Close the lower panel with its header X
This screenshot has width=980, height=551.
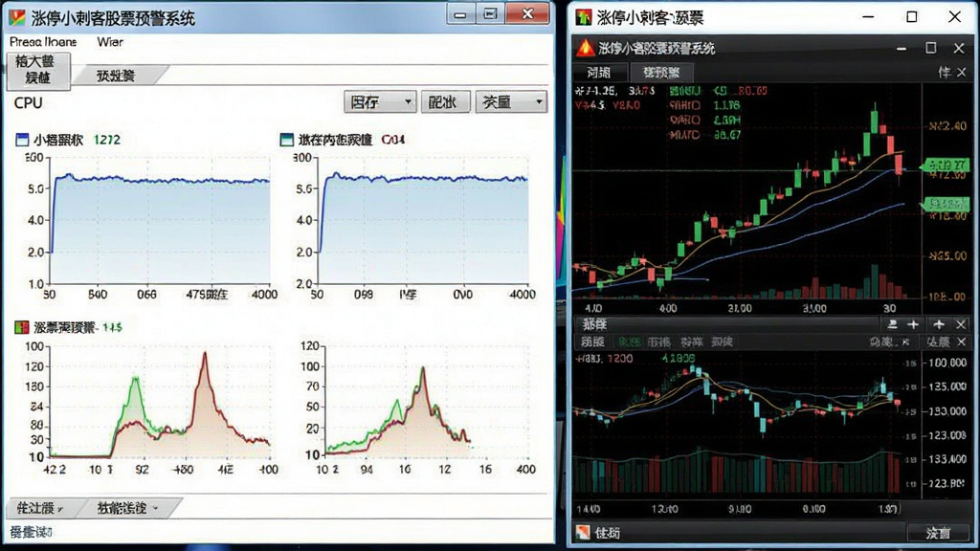(961, 324)
